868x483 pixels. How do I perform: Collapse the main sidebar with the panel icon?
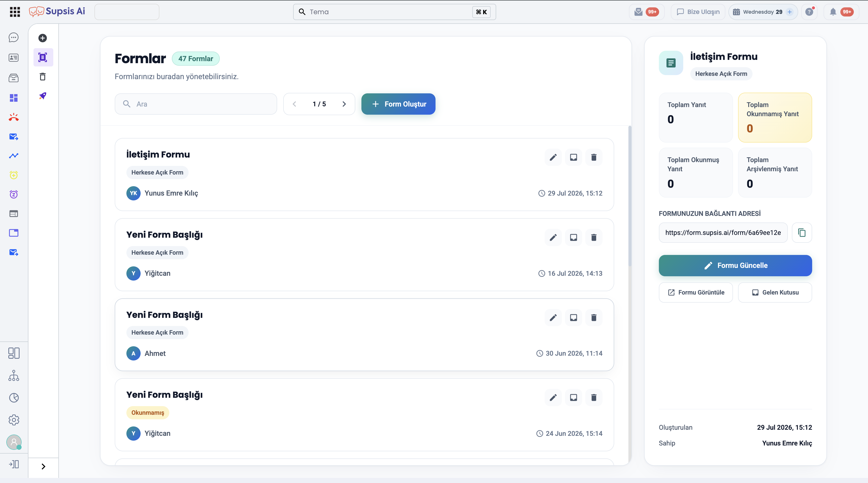[x=14, y=464]
